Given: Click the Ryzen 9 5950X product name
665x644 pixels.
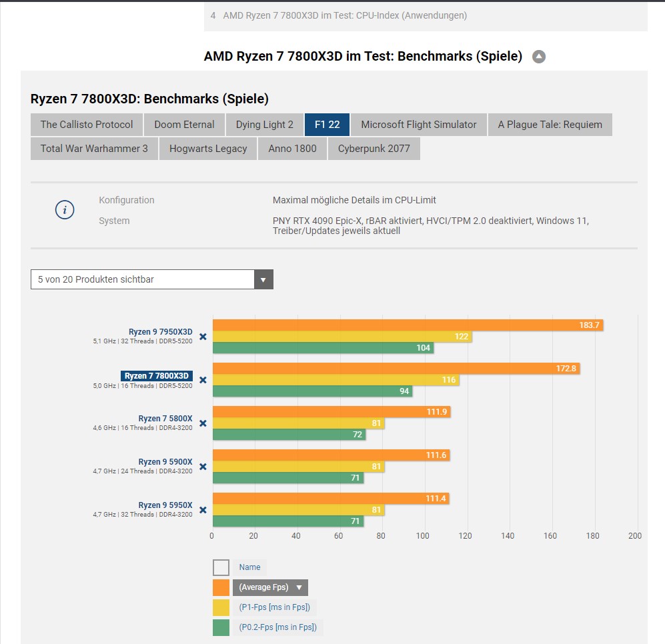Looking at the screenshot, I should click(x=165, y=505).
